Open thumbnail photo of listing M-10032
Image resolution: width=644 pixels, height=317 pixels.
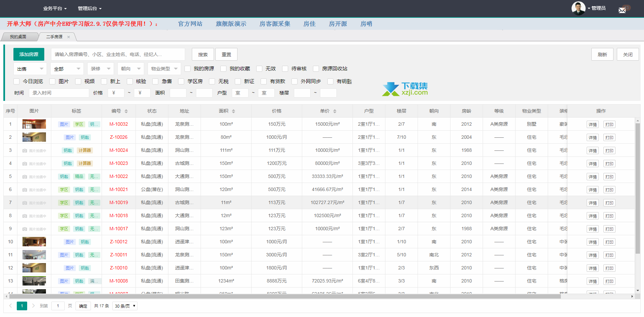(x=34, y=124)
